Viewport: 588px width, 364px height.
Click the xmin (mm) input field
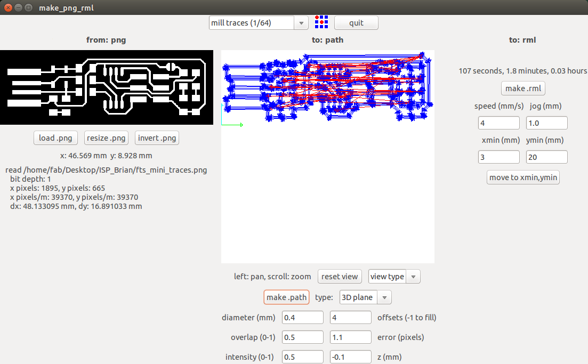click(x=499, y=157)
